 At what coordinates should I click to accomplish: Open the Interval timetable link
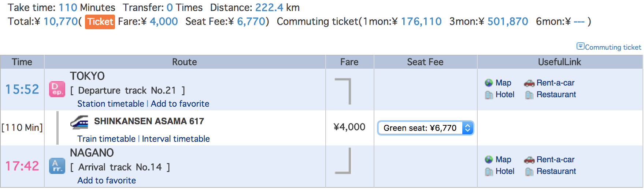[x=176, y=139]
